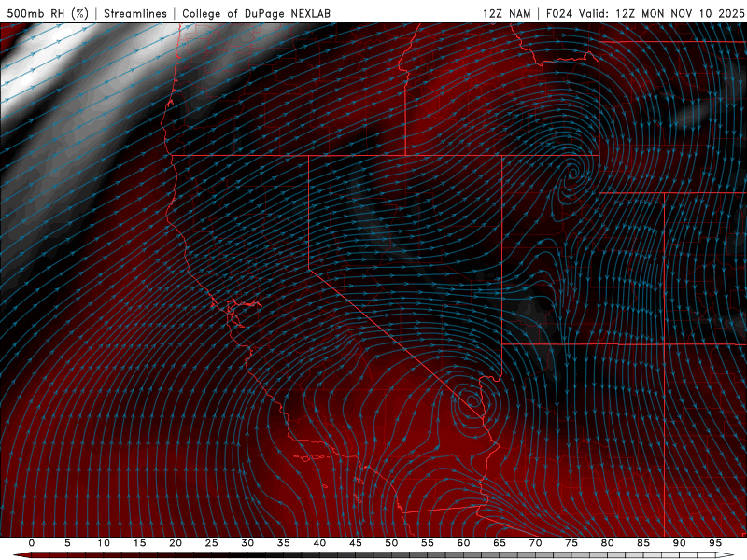Click the colorbar label "70"
Viewport: 747px width, 560px height.
535,543
